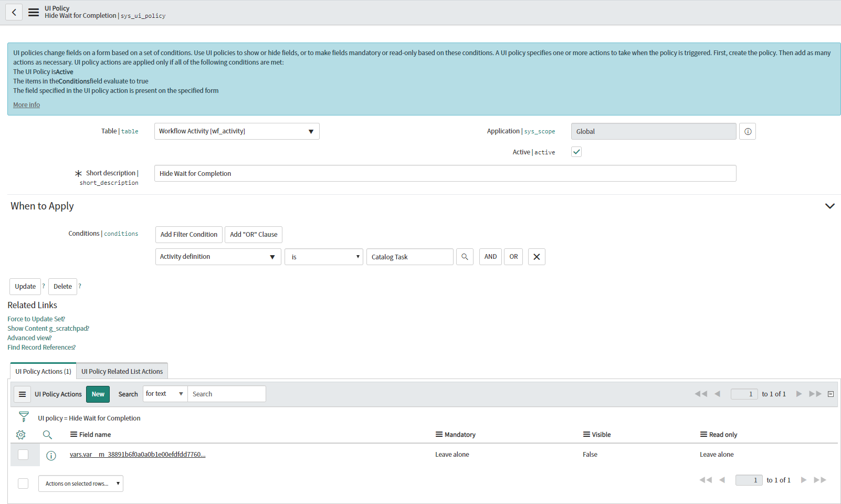Open the vars.var field name record link

coord(138,455)
